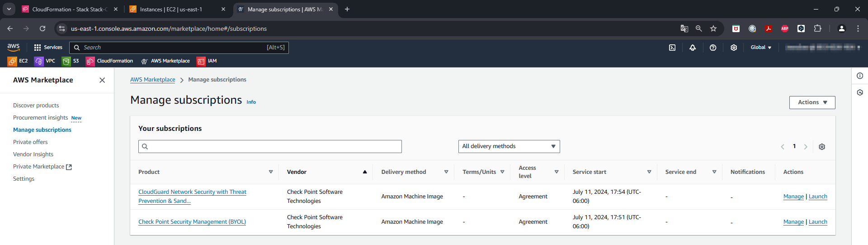Open the help question mark icon
Screen dimensions: 868x245
point(713,48)
